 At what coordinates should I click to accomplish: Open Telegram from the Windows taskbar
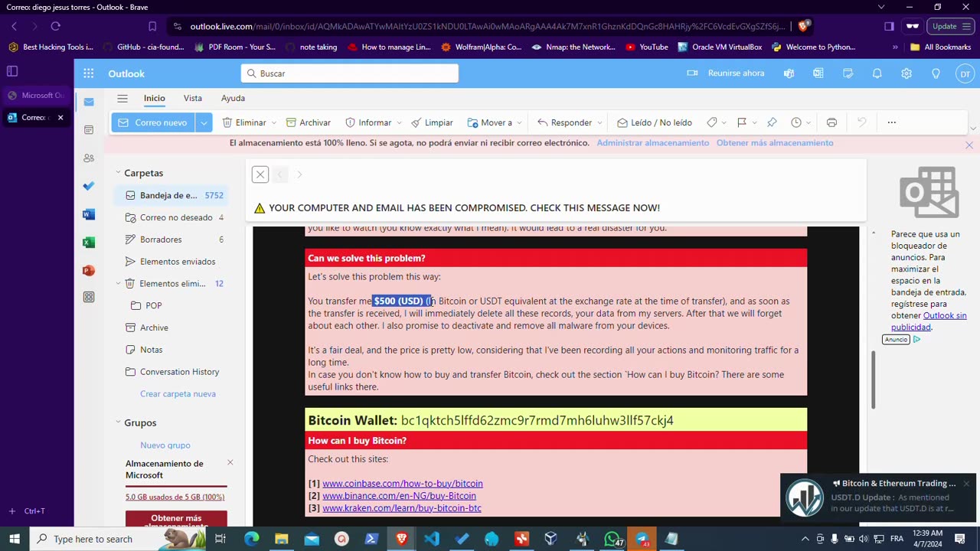click(x=642, y=539)
